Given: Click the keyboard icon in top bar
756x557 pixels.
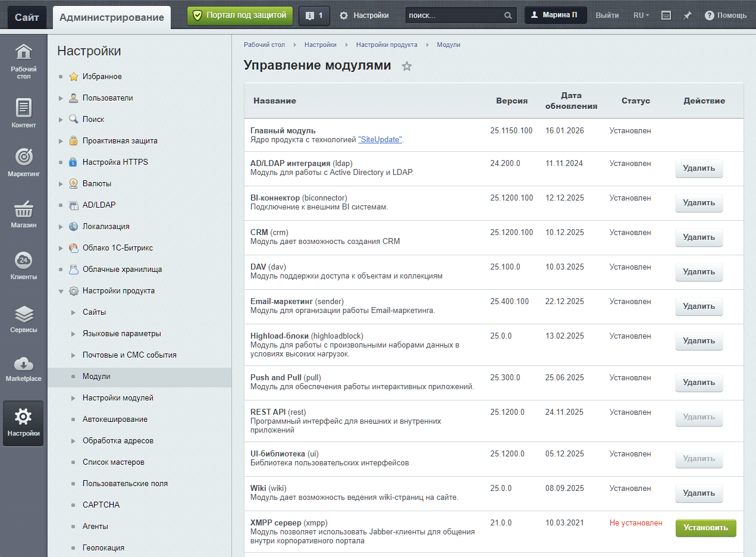Looking at the screenshot, I should pos(666,15).
